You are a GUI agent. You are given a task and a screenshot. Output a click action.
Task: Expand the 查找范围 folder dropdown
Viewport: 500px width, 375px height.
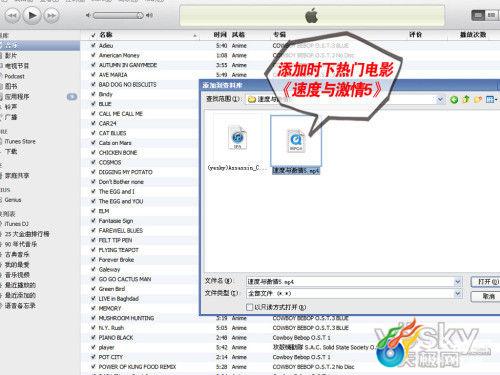(x=440, y=99)
